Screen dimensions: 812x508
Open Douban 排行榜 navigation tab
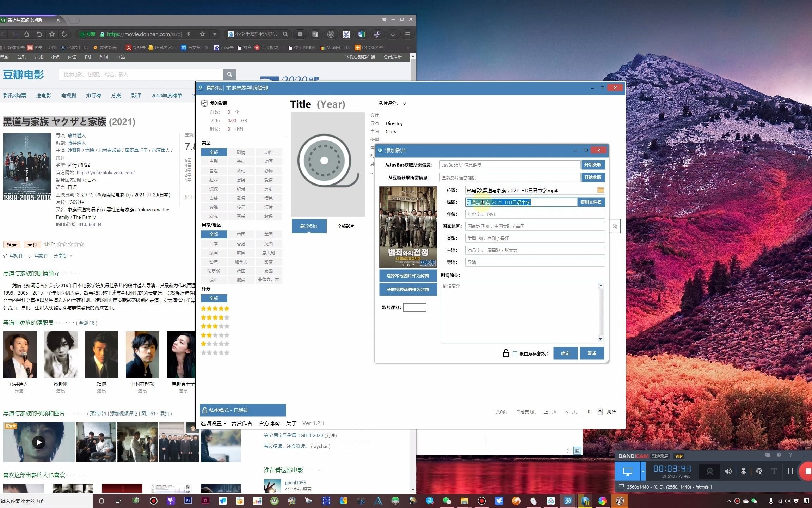[93, 96]
